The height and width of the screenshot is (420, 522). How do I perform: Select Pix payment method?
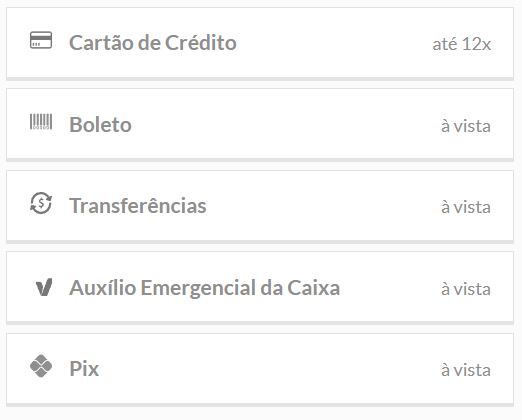(x=260, y=369)
